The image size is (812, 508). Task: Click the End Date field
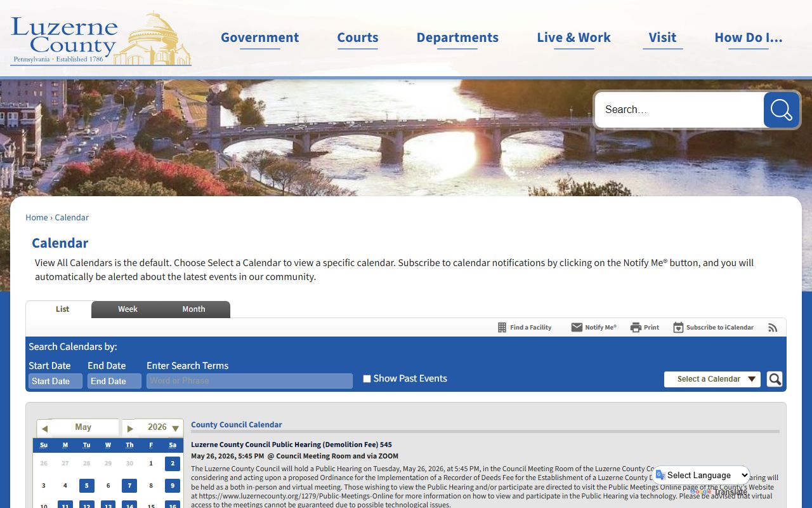point(114,381)
